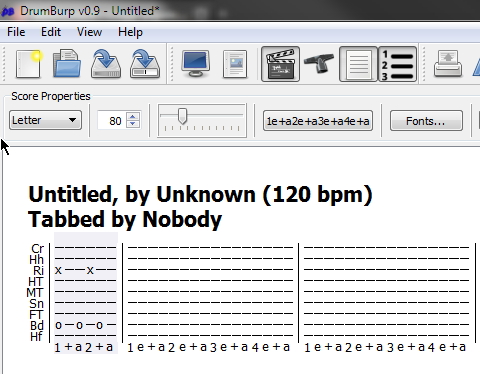Image resolution: width=480 pixels, height=374 pixels.
Task: Click the first x on the Ri line
Action: pyautogui.click(x=58, y=270)
